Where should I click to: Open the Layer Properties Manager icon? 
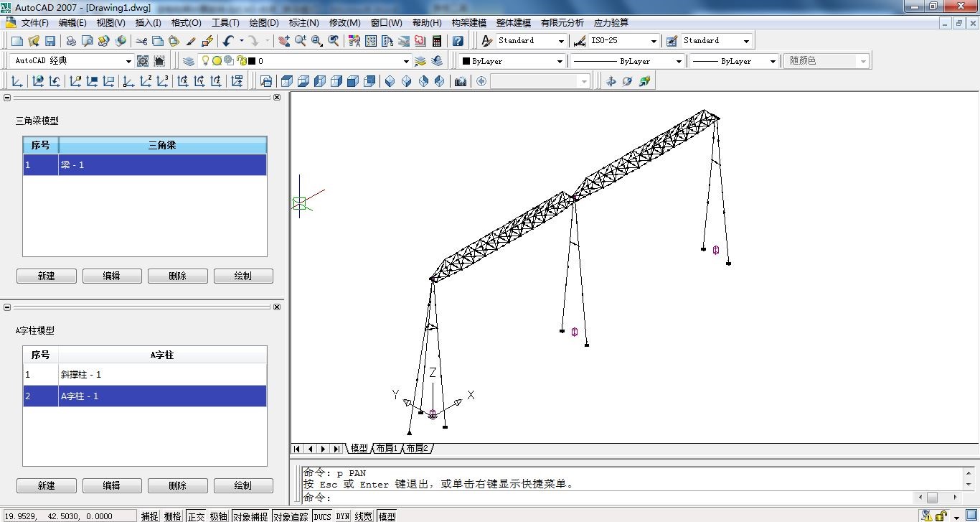(x=189, y=61)
